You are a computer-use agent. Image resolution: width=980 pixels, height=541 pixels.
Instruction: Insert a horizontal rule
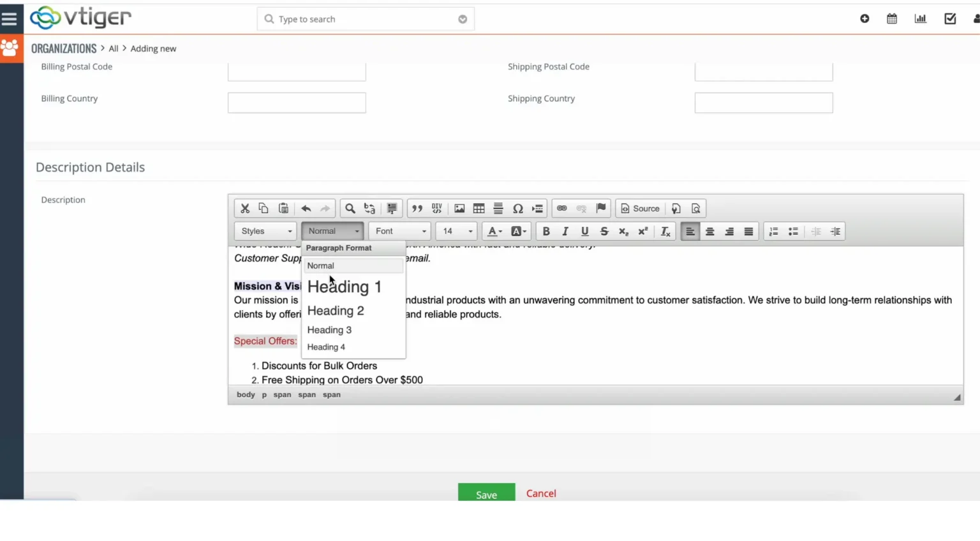click(x=498, y=208)
